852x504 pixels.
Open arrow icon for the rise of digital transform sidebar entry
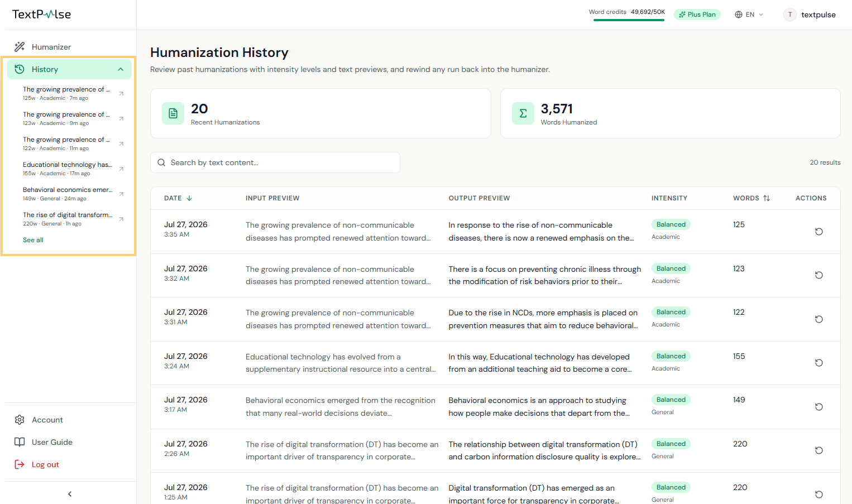[121, 219]
